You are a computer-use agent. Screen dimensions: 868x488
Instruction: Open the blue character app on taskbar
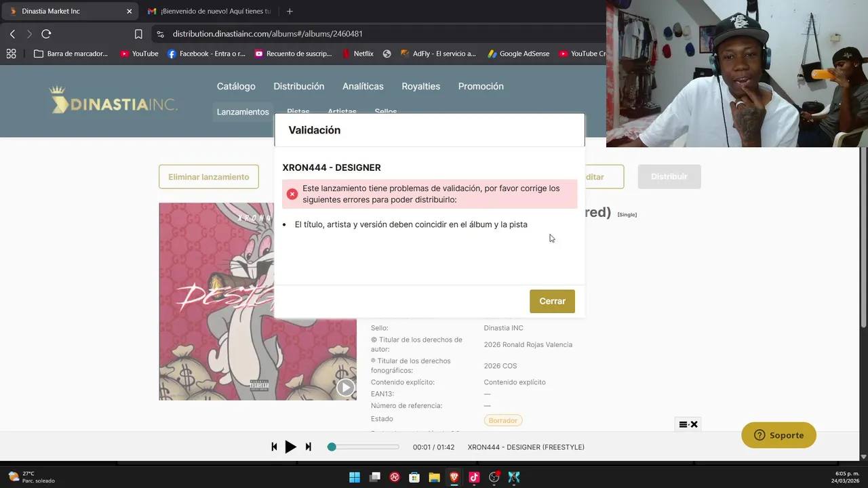click(x=514, y=477)
